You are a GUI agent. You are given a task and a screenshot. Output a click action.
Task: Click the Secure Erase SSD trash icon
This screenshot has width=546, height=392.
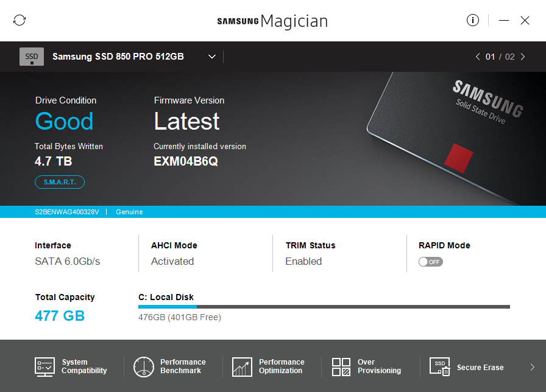tap(440, 366)
